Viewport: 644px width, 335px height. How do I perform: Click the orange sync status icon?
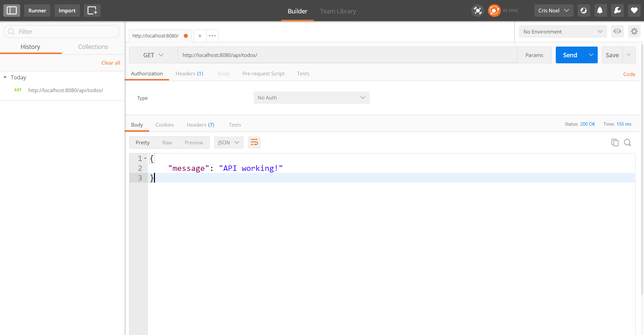click(494, 11)
